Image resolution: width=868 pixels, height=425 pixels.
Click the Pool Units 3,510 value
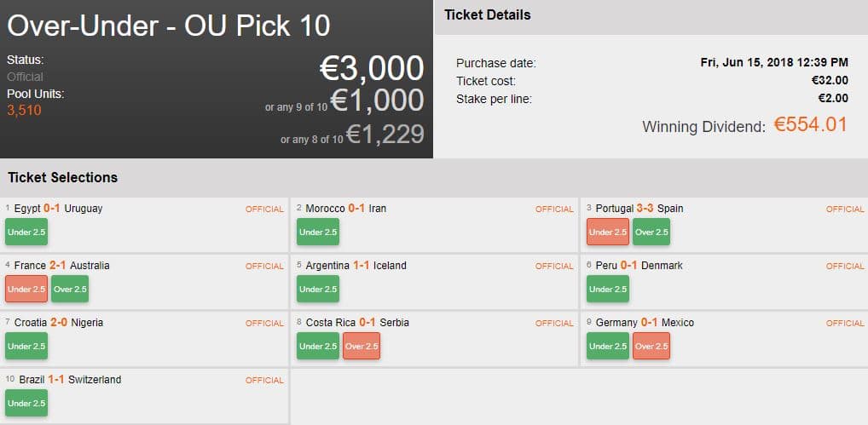[x=24, y=110]
